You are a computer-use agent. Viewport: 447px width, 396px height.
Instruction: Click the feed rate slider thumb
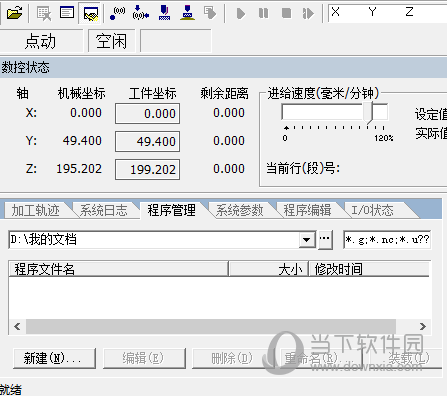point(368,113)
